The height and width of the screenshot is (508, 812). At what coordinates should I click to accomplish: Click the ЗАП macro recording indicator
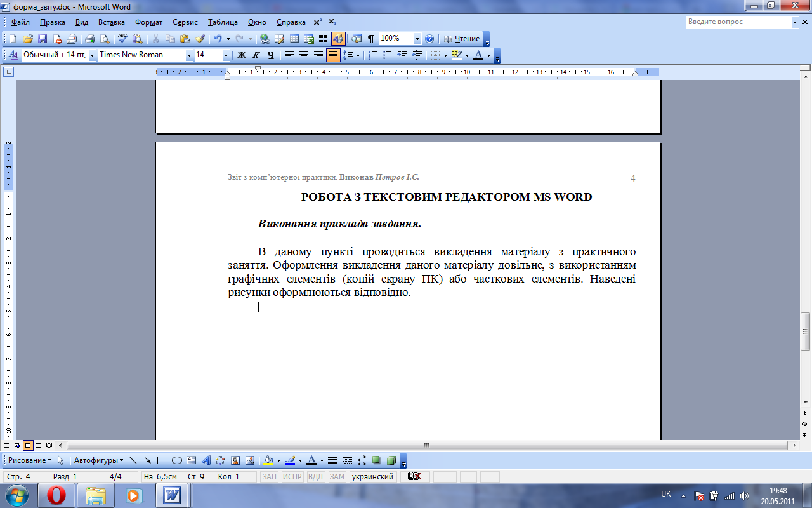(270, 476)
